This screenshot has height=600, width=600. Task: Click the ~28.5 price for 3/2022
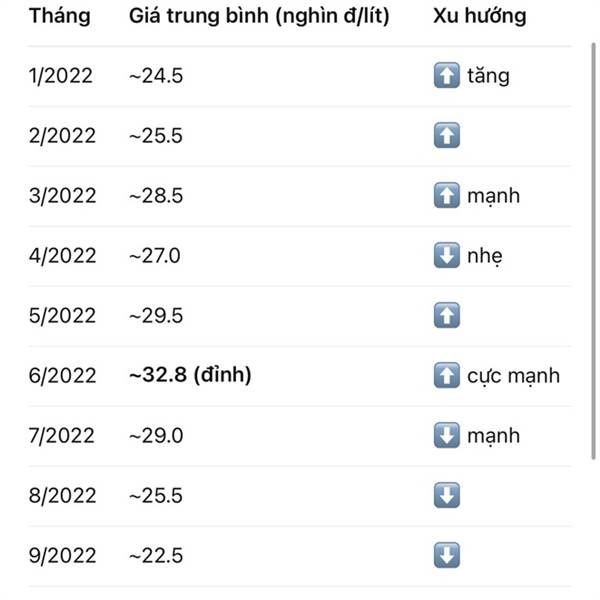pyautogui.click(x=155, y=196)
